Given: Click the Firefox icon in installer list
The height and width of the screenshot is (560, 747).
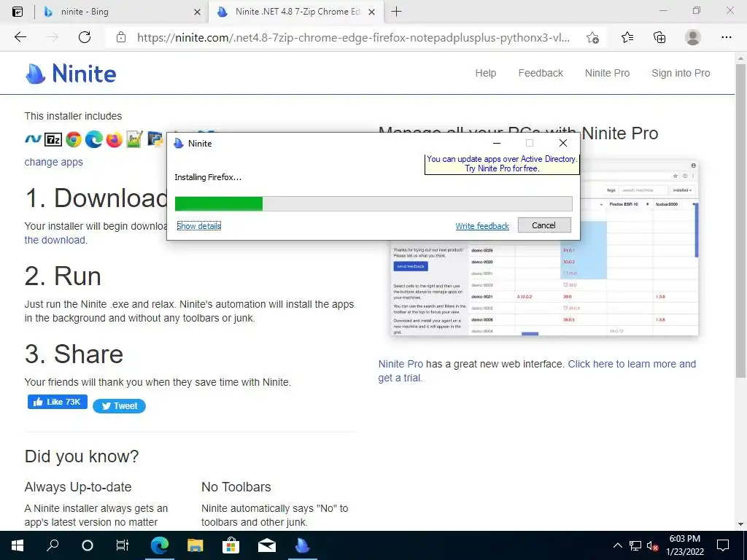Looking at the screenshot, I should pyautogui.click(x=115, y=139).
